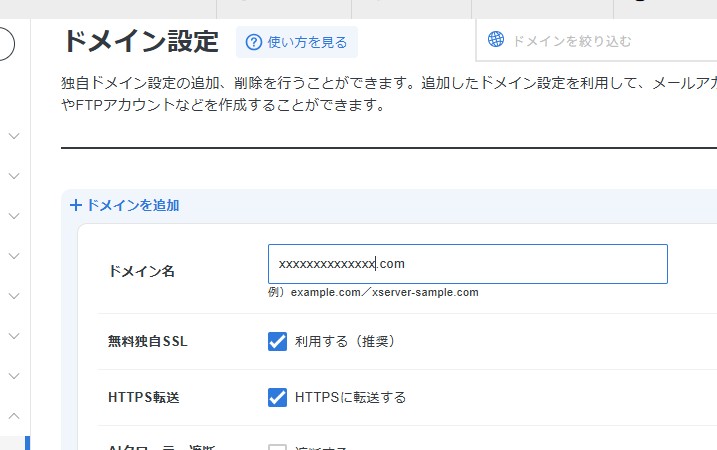Click the ドメインを追加 link text
Image resolution: width=717 pixels, height=450 pixels.
(x=132, y=205)
